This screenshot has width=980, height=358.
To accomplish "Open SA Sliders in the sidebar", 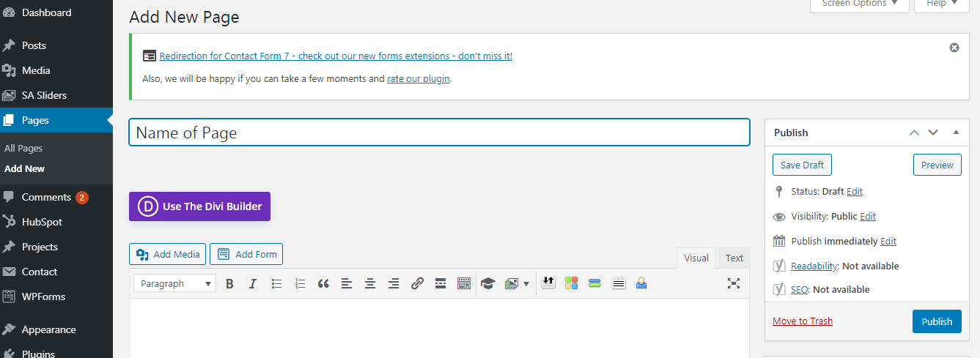I will click(x=56, y=95).
